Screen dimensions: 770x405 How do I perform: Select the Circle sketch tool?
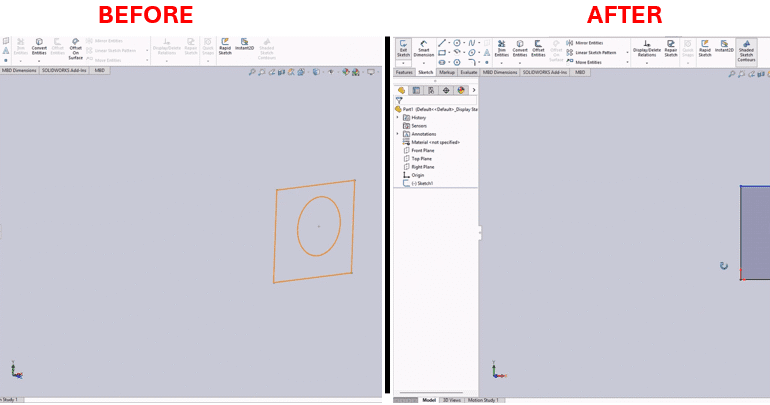(457, 43)
